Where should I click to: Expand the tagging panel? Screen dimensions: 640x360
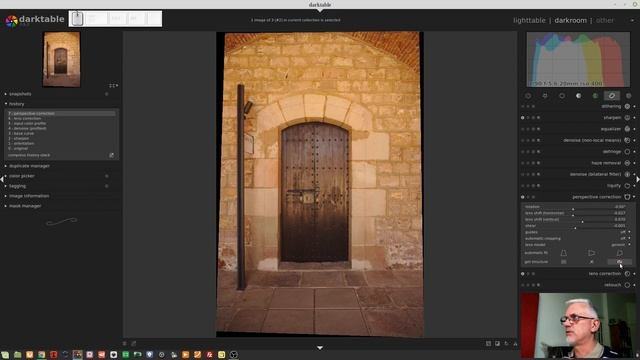coord(17,186)
